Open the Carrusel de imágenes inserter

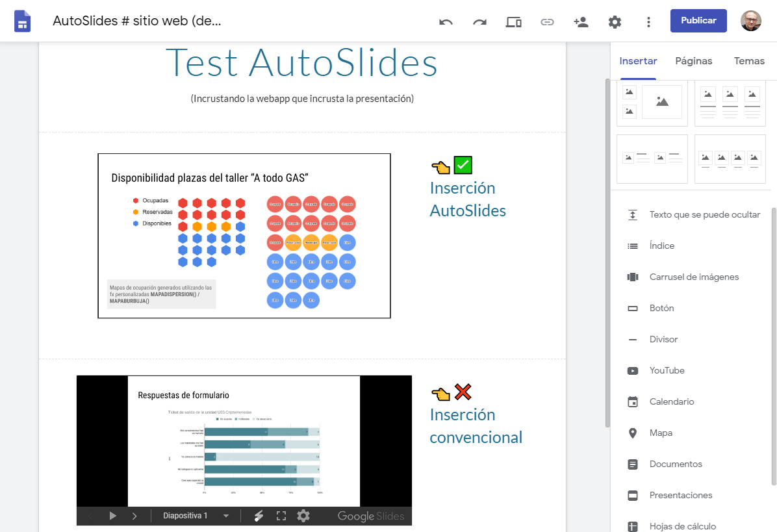pos(694,277)
